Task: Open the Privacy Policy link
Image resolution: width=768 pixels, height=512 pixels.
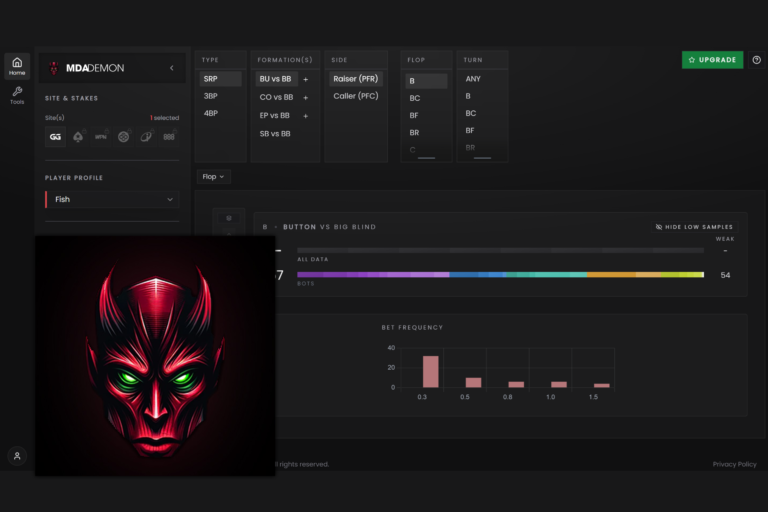Action: coord(734,464)
